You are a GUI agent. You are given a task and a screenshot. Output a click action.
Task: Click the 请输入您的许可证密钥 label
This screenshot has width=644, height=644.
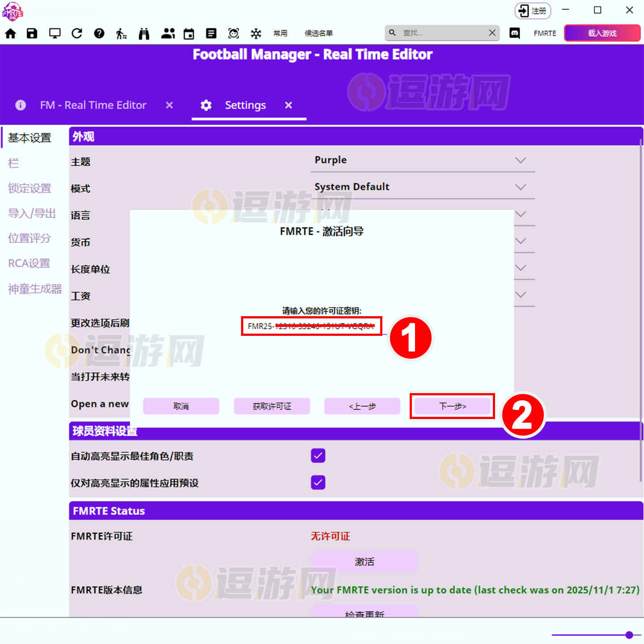[x=322, y=311]
